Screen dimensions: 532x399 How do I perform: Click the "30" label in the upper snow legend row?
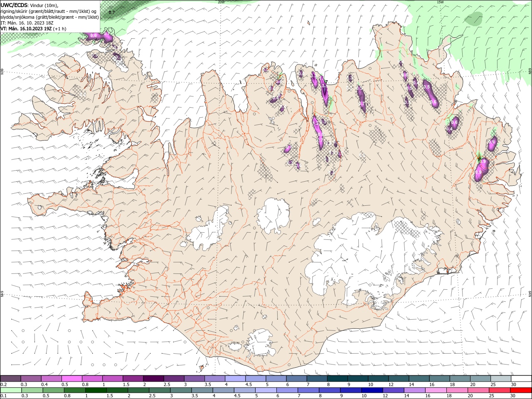coord(513,384)
